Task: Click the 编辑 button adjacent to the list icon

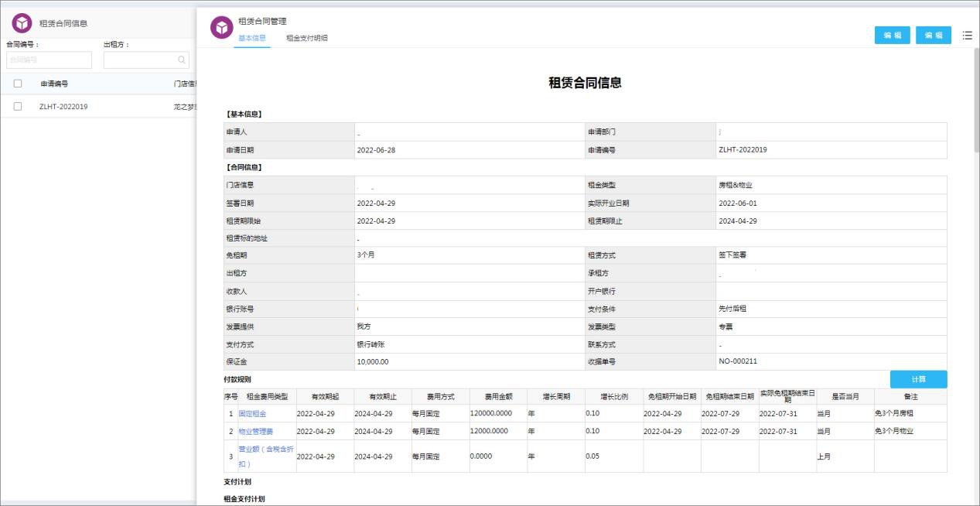Action: [x=934, y=36]
